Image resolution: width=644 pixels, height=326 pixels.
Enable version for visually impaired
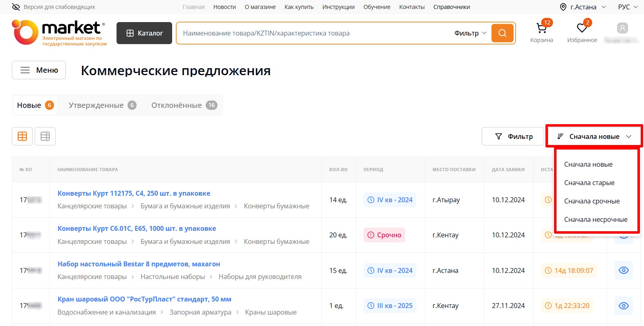(x=54, y=7)
